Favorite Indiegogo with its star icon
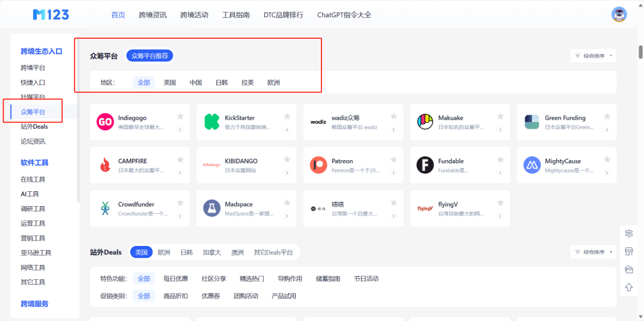Image resolution: width=644 pixels, height=321 pixels. (x=180, y=116)
